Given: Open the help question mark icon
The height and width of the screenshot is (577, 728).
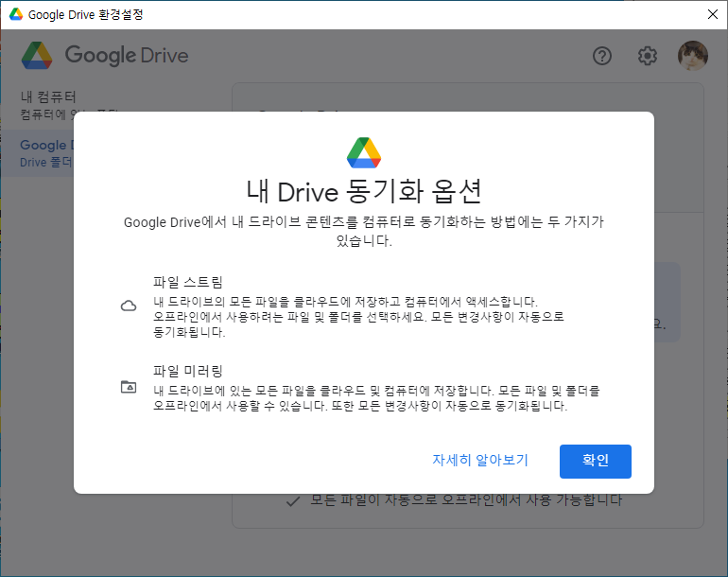Looking at the screenshot, I should (x=602, y=56).
